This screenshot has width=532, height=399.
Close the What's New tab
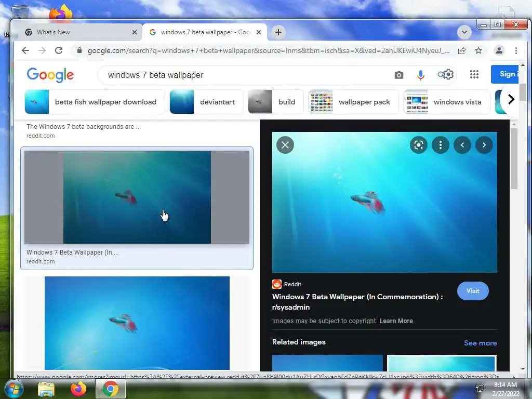[135, 32]
